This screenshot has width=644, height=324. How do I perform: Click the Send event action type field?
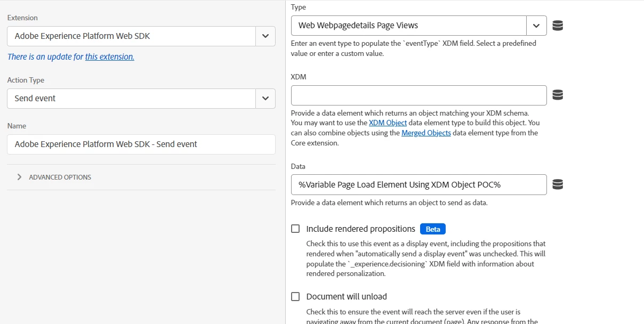pyautogui.click(x=132, y=99)
